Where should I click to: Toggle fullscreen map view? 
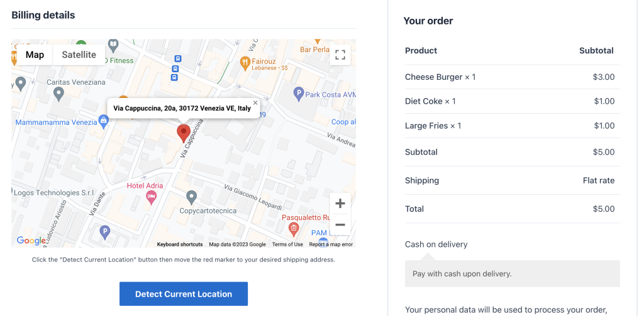(340, 55)
